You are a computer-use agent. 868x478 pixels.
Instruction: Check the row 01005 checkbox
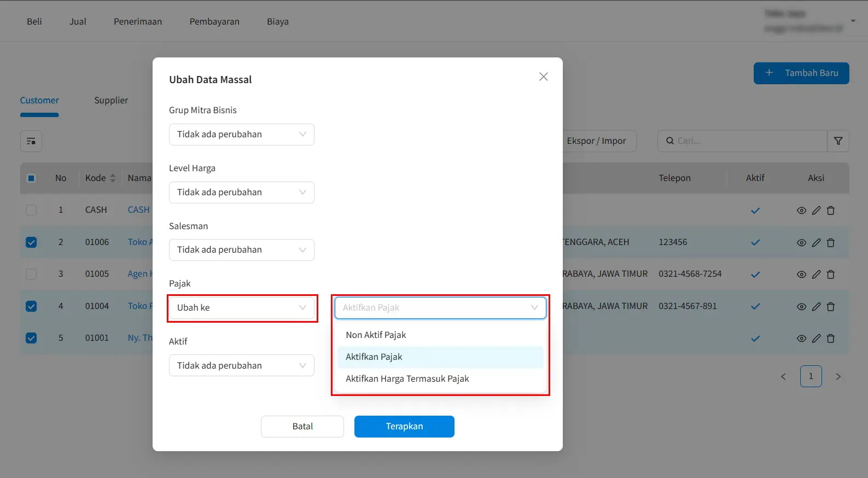pyautogui.click(x=31, y=273)
